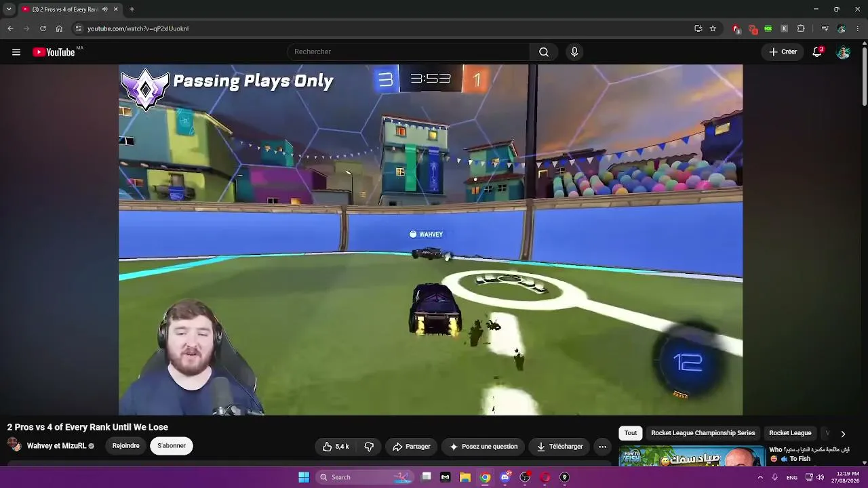The image size is (868, 488).
Task: Bookmark this page with the star
Action: click(x=713, y=28)
